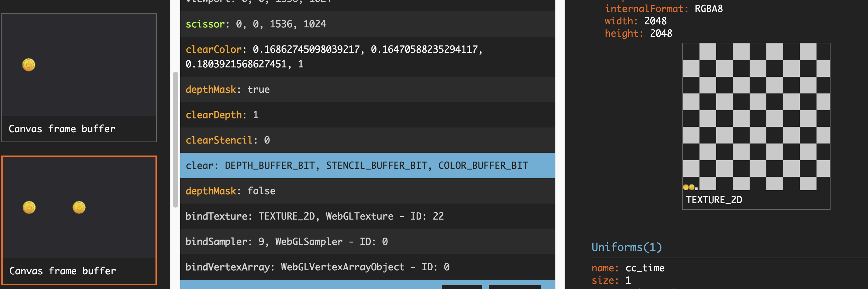Click the internalFormat RGBA8 property

(x=663, y=9)
